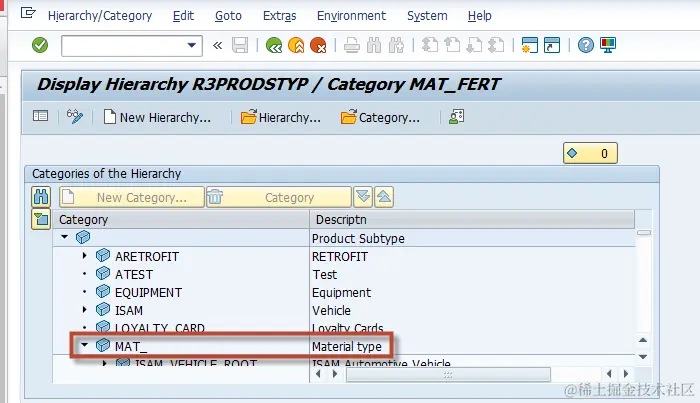Collapse the command field with the double chevron
The height and width of the screenshot is (403, 700).
[217, 45]
